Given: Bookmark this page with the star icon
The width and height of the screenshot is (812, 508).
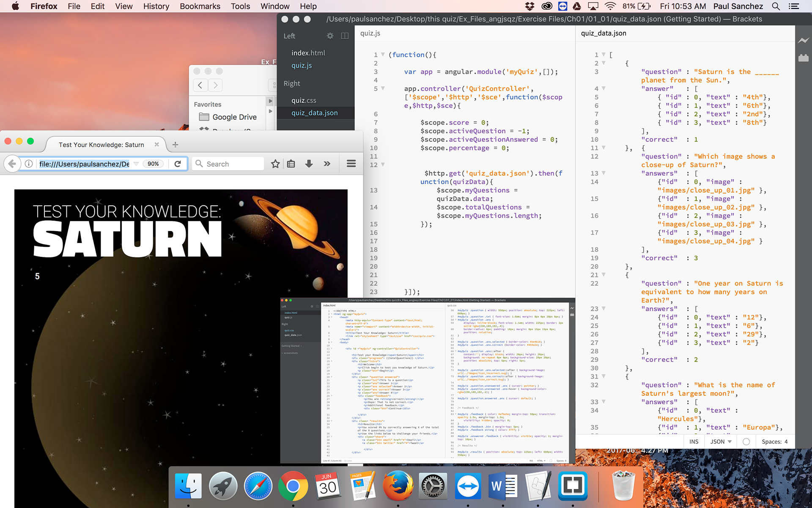Looking at the screenshot, I should pos(275,164).
